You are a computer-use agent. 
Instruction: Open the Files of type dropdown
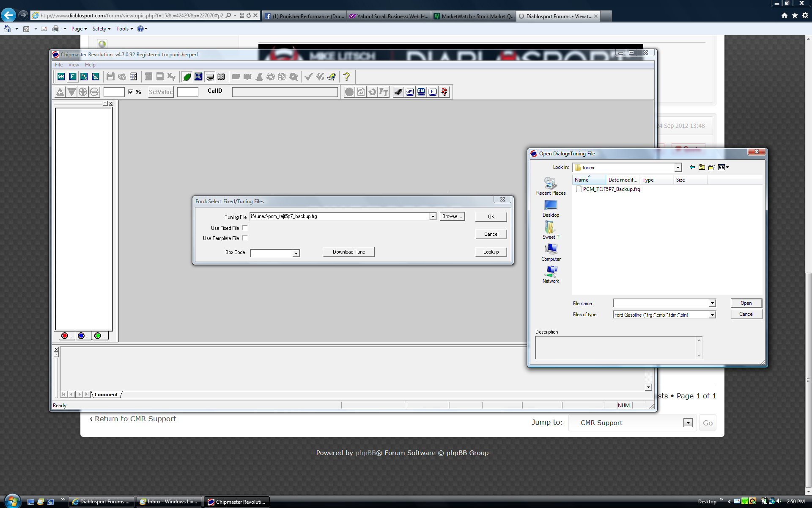point(712,315)
